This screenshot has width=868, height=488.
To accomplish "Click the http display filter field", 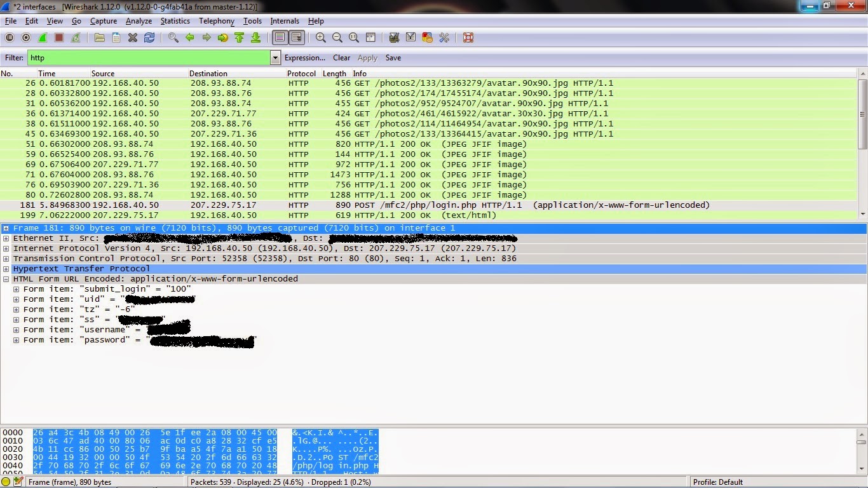I will [x=149, y=58].
